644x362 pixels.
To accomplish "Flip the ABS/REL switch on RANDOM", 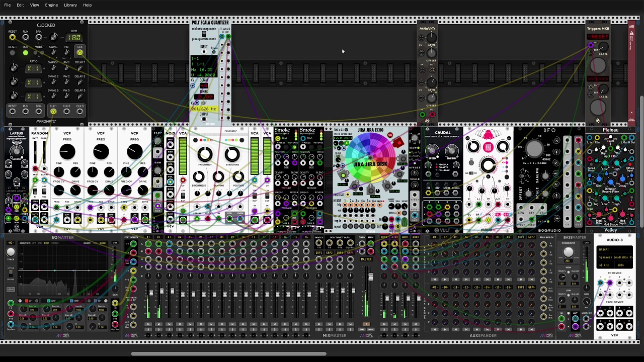I will (x=44, y=192).
